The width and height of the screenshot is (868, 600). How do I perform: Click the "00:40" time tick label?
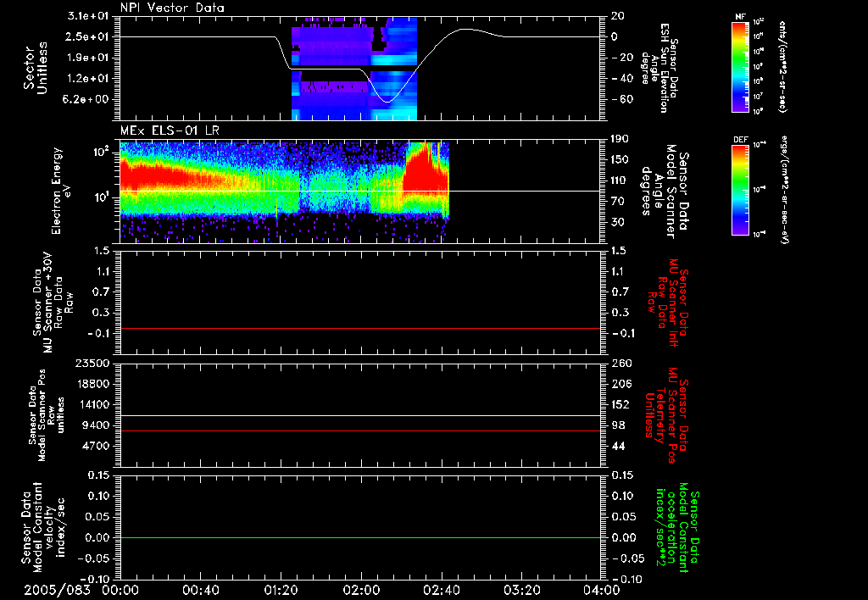coord(200,591)
